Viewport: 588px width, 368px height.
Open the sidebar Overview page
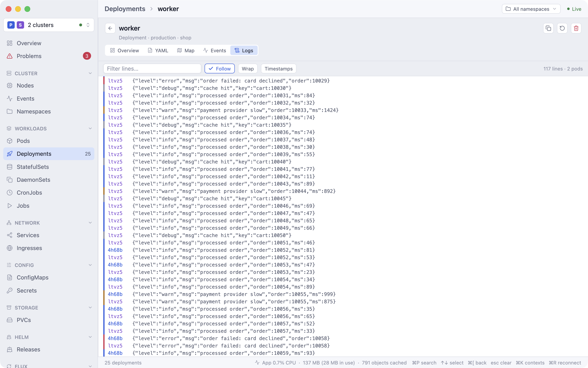(x=49, y=43)
